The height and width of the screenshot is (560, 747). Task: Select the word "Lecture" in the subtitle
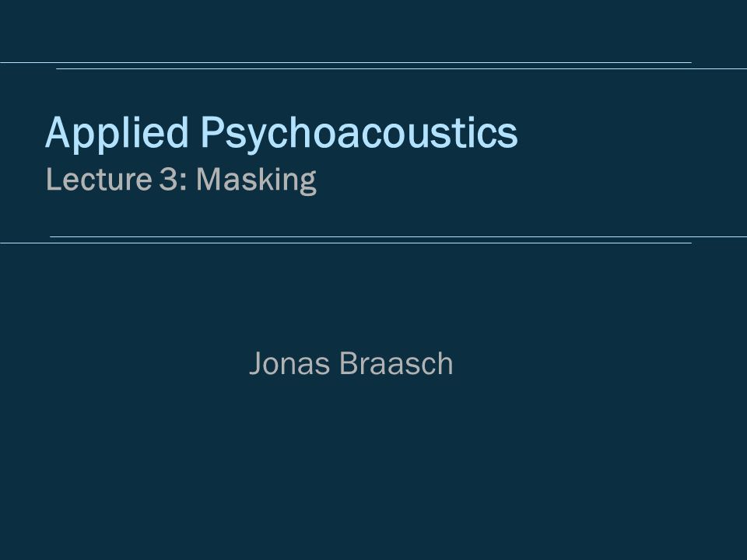tap(99, 179)
